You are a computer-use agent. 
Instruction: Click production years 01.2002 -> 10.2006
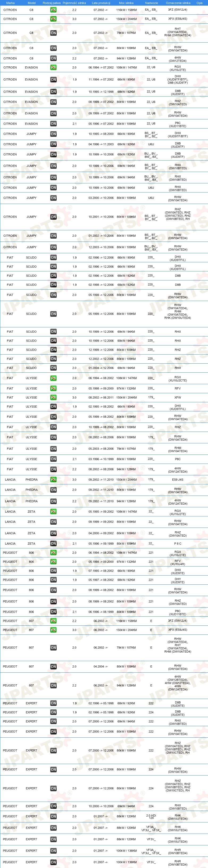point(101,236)
